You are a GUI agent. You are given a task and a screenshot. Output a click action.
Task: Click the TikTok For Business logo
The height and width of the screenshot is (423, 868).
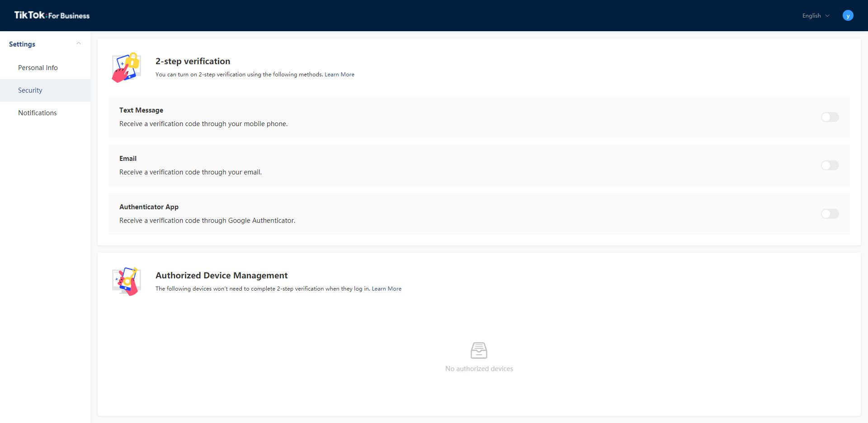pyautogui.click(x=52, y=15)
